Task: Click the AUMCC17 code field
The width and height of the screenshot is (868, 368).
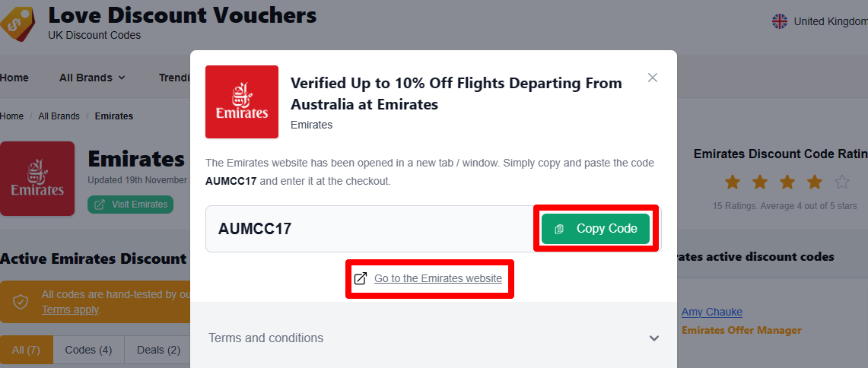Action: (x=370, y=229)
